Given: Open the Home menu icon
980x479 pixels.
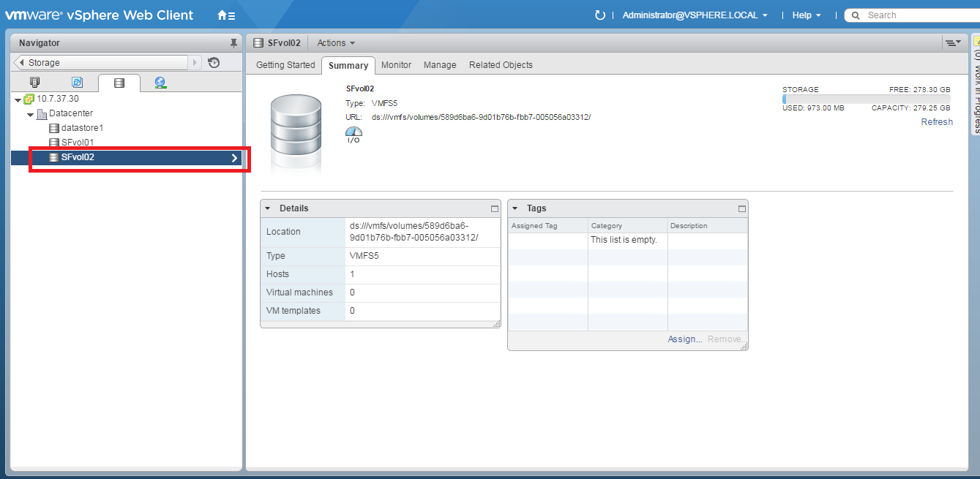Looking at the screenshot, I should [x=226, y=15].
